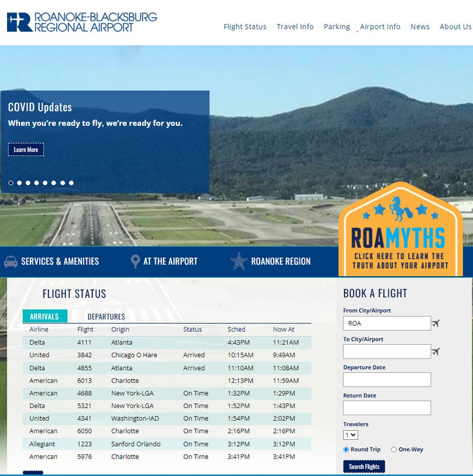The width and height of the screenshot is (473, 476).
Task: Click the Origin column header
Action: (x=120, y=329)
